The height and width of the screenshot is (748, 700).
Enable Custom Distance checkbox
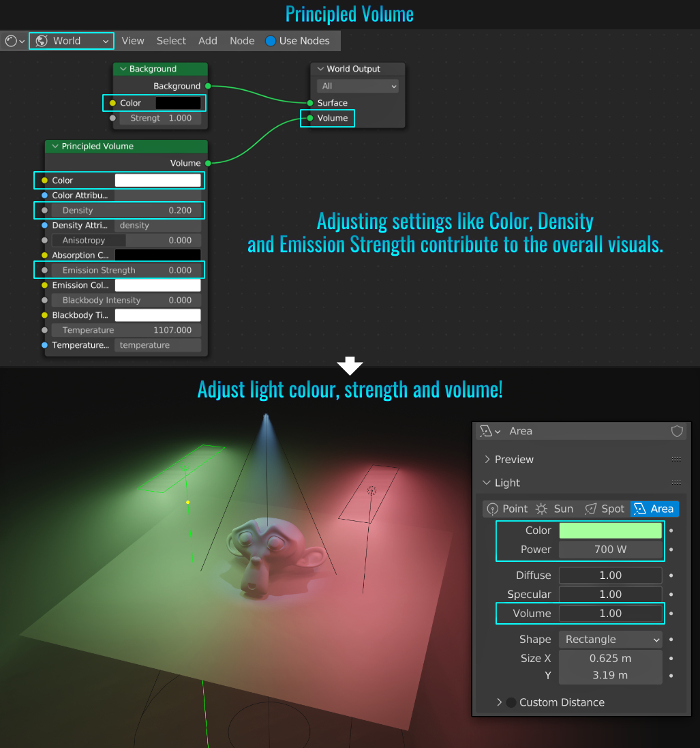[x=511, y=702]
